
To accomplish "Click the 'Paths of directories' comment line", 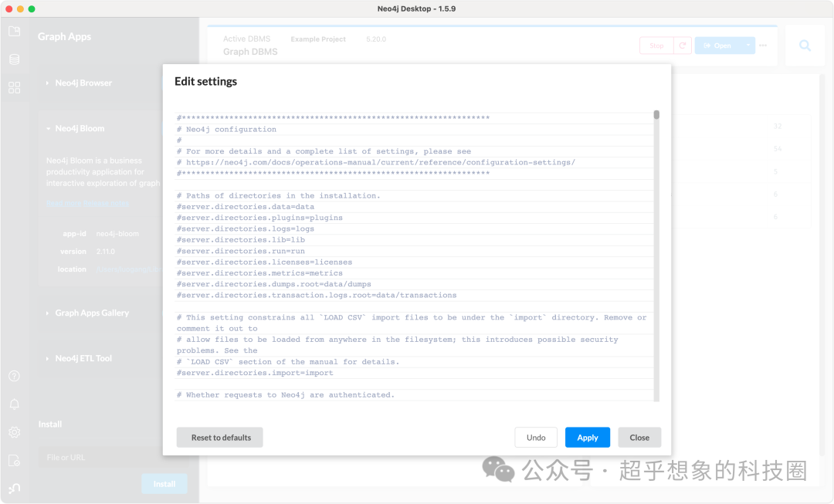I will click(x=279, y=195).
